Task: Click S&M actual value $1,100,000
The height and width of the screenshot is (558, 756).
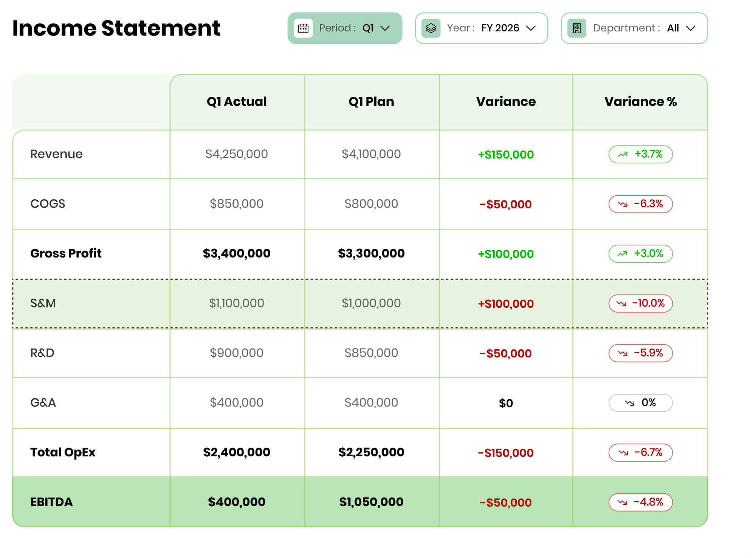Action: [237, 303]
